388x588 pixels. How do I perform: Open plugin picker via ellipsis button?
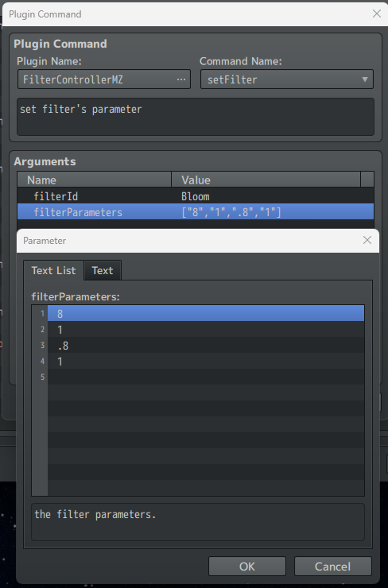pyautogui.click(x=181, y=79)
